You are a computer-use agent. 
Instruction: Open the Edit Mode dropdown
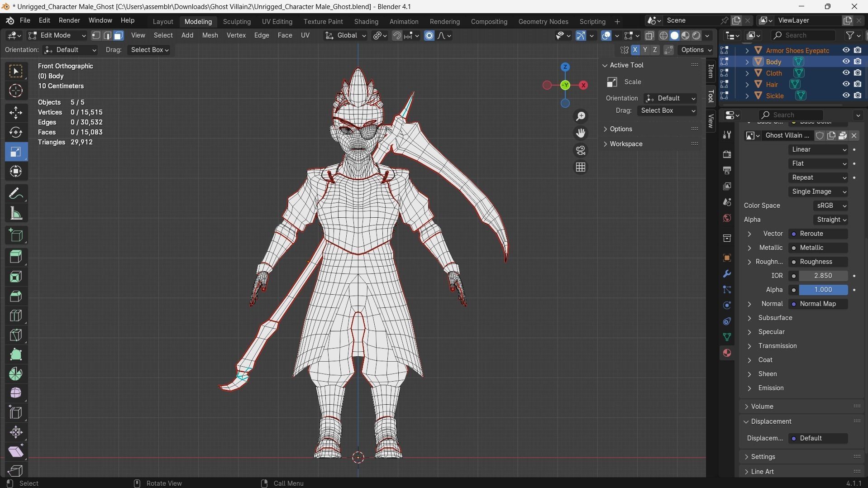(x=57, y=36)
